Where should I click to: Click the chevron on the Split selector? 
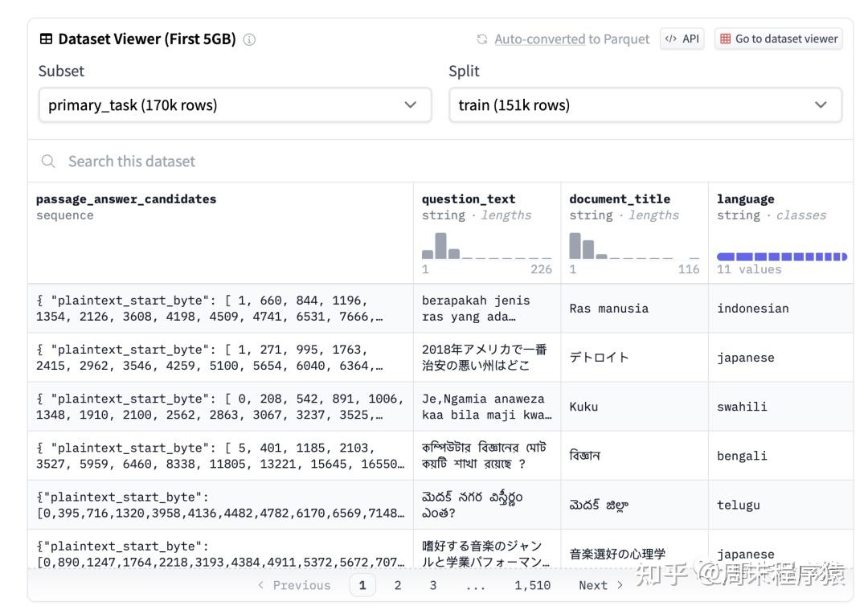pyautogui.click(x=821, y=104)
